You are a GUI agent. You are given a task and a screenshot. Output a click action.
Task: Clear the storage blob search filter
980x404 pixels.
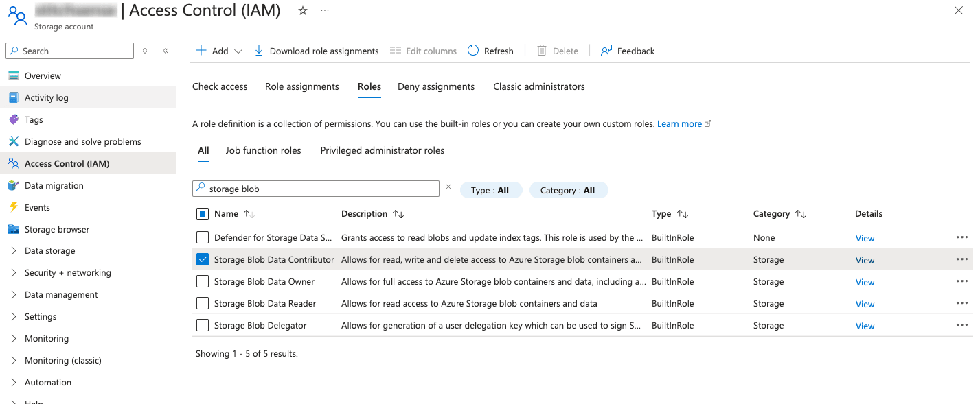pos(449,186)
